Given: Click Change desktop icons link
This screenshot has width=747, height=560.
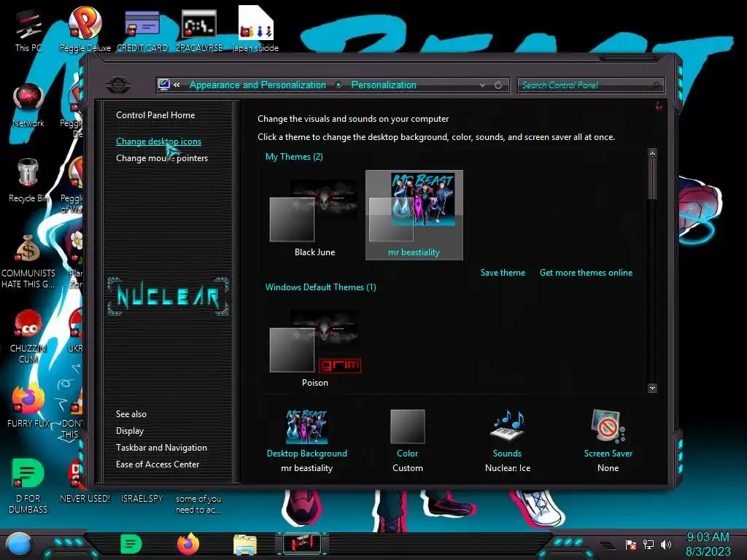Looking at the screenshot, I should coord(158,141).
